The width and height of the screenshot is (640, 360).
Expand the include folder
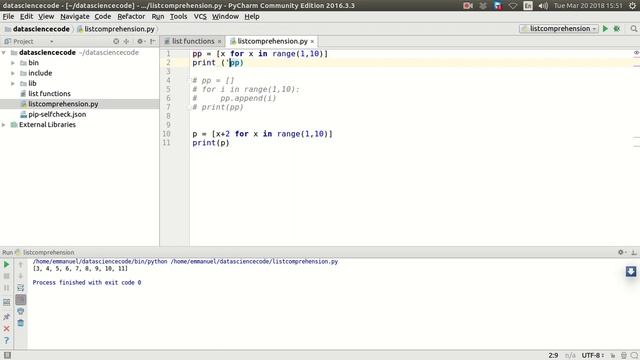[13, 73]
